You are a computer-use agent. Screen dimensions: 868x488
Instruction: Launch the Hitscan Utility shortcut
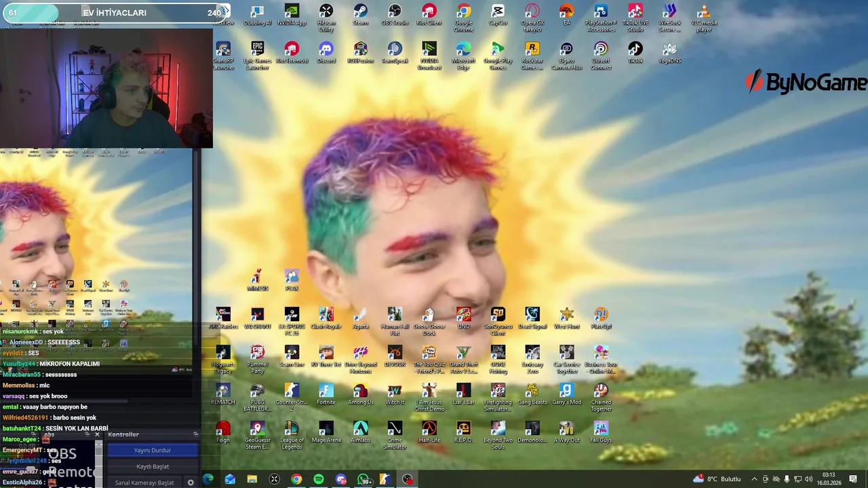pos(326,18)
